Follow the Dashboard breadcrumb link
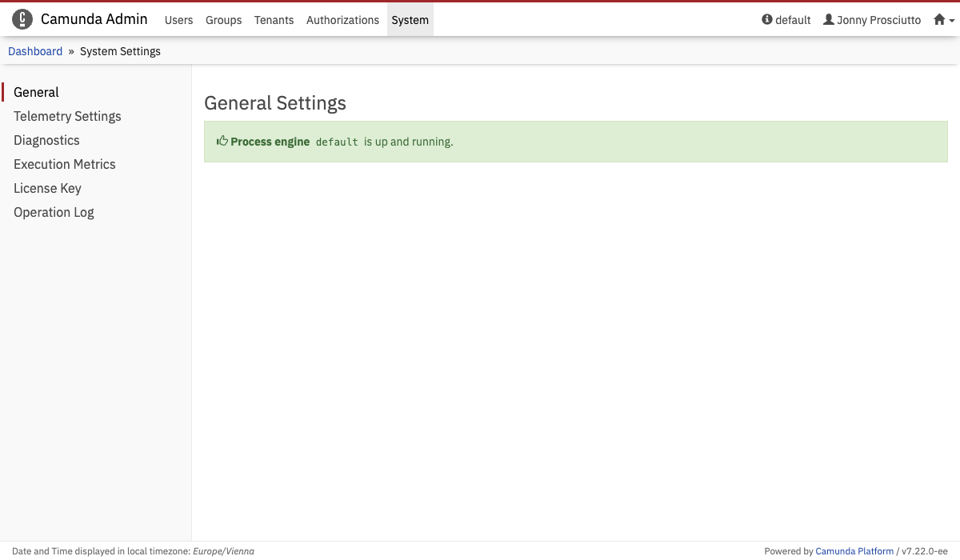Image resolution: width=960 pixels, height=560 pixels. 35,51
